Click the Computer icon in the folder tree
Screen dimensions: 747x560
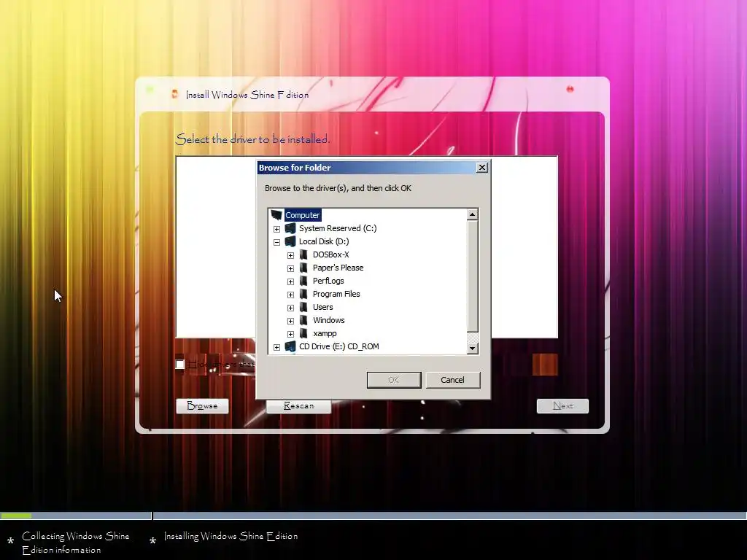pos(276,215)
